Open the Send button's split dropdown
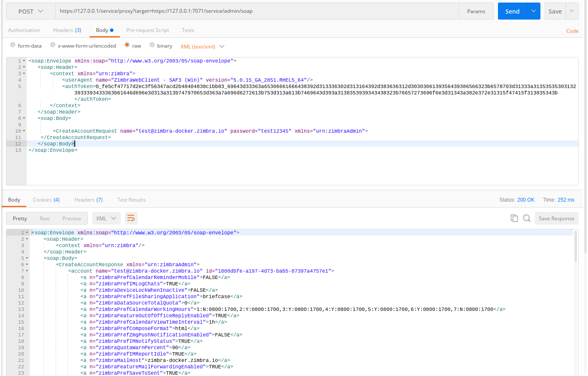Viewport: 588px width, 376px height. (533, 11)
